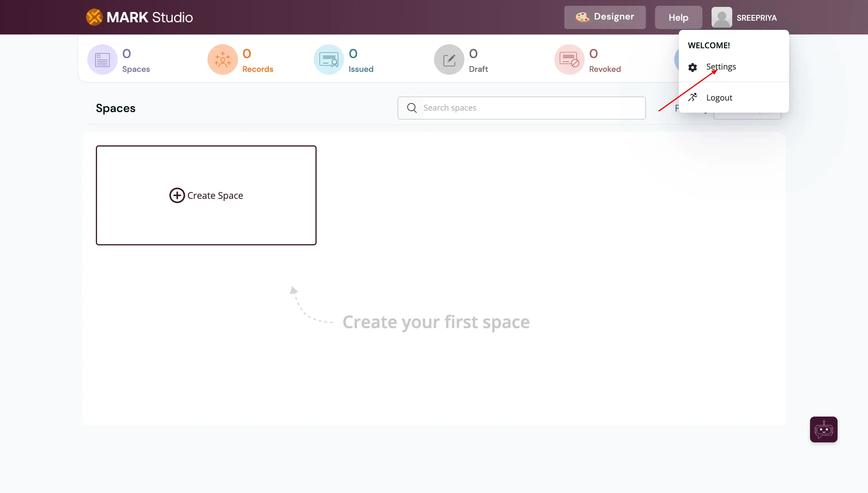Click the SREEPRIYA username label
Viewport: 868px width, 493px height.
756,18
